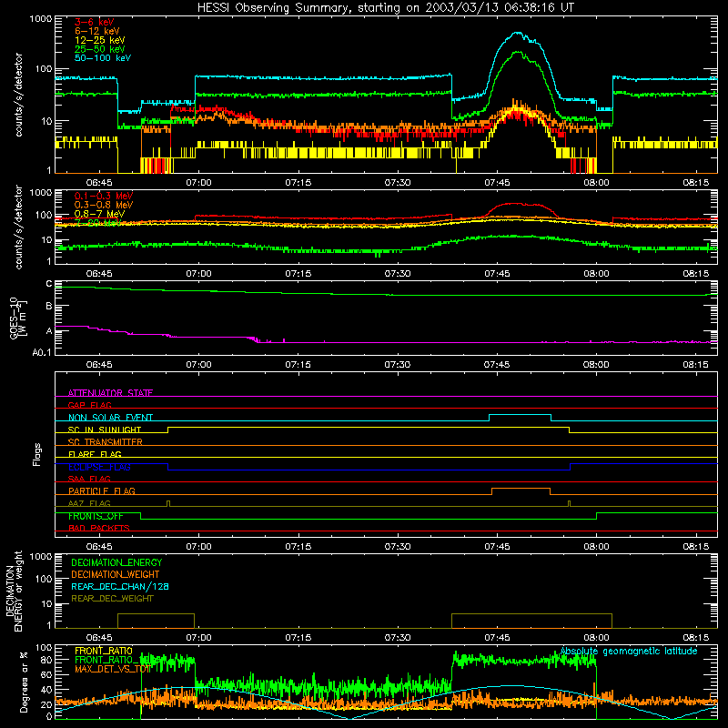728x728 pixels.
Task: Click the yellow FRONT_RATIO legend label
Action: [104, 651]
